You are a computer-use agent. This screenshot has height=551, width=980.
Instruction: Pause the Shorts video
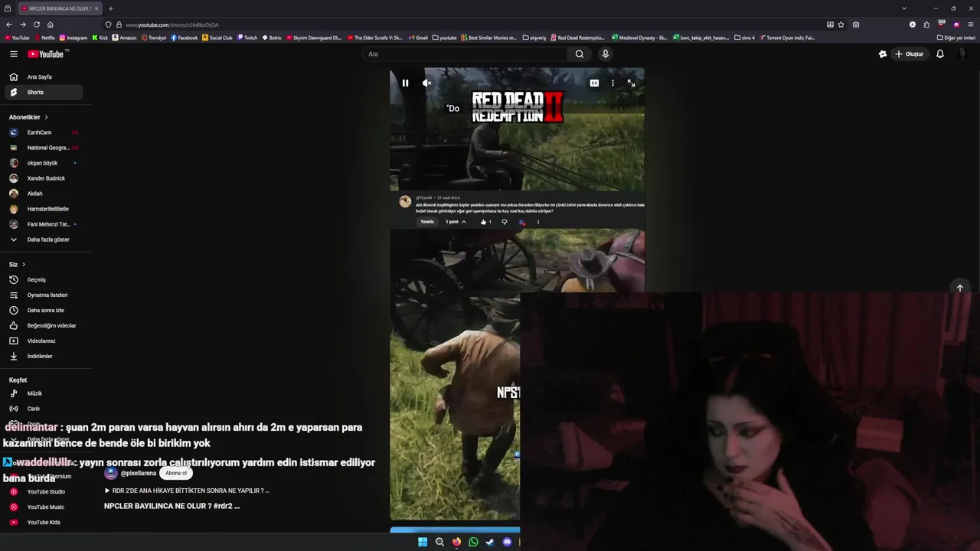tap(405, 83)
